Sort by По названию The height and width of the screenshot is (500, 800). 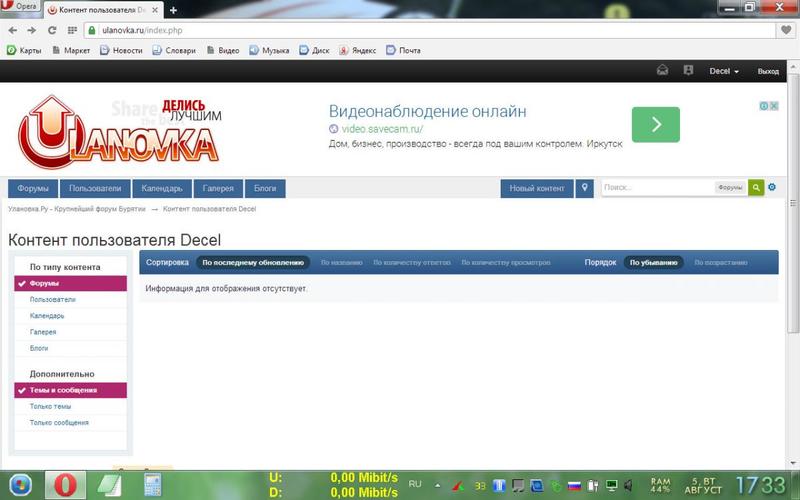point(341,262)
